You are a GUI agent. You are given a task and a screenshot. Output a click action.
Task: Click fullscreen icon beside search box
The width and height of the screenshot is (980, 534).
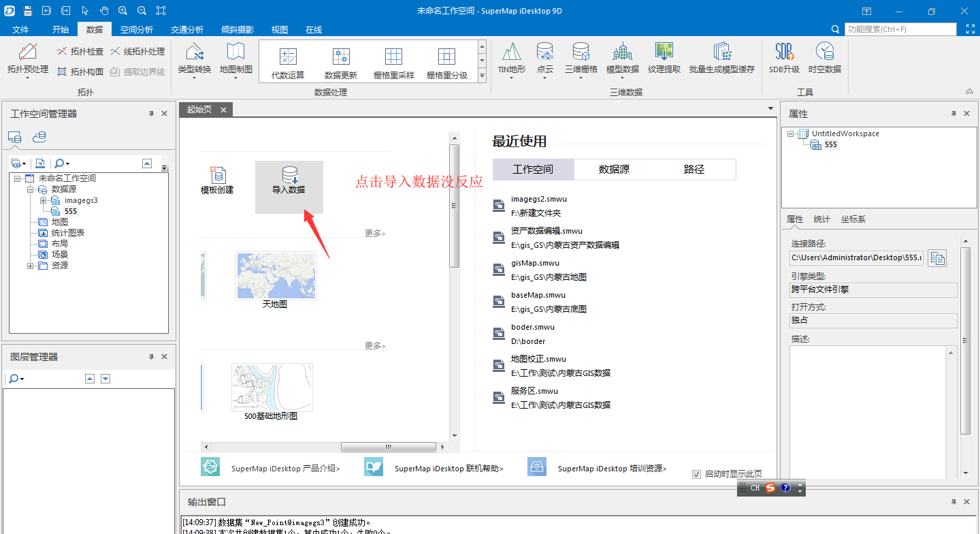click(970, 29)
